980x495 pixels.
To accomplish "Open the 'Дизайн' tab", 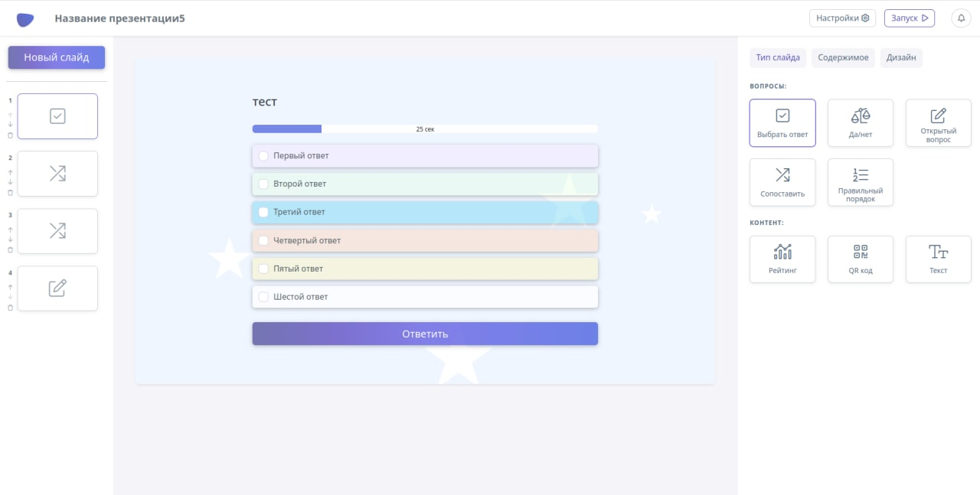I will click(x=901, y=57).
